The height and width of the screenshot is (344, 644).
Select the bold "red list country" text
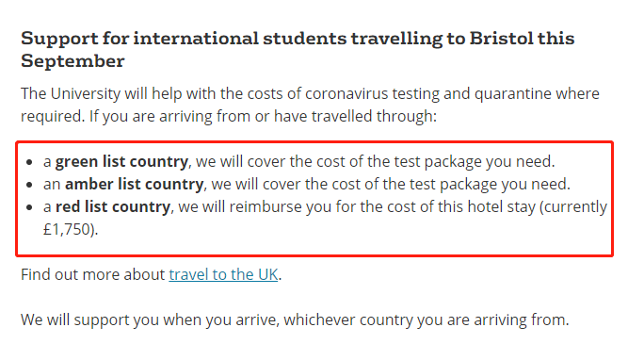[113, 206]
